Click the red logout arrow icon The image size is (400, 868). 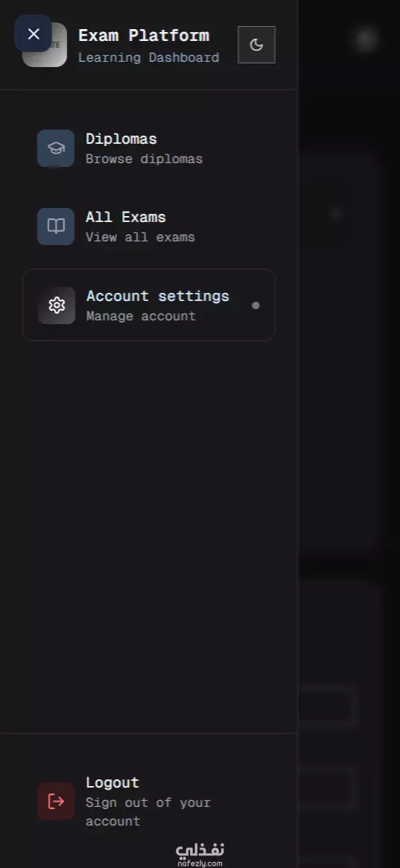point(56,801)
